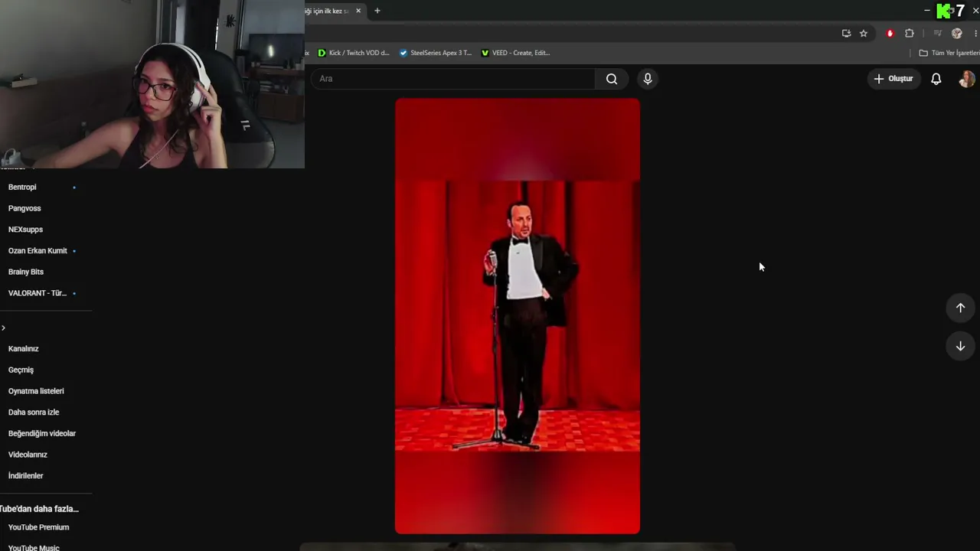The image size is (980, 551).
Task: Click the Oluştur create button
Action: coord(893,79)
